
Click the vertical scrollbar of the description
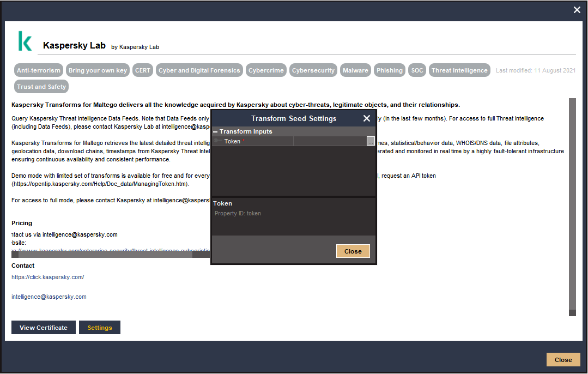tap(572, 207)
